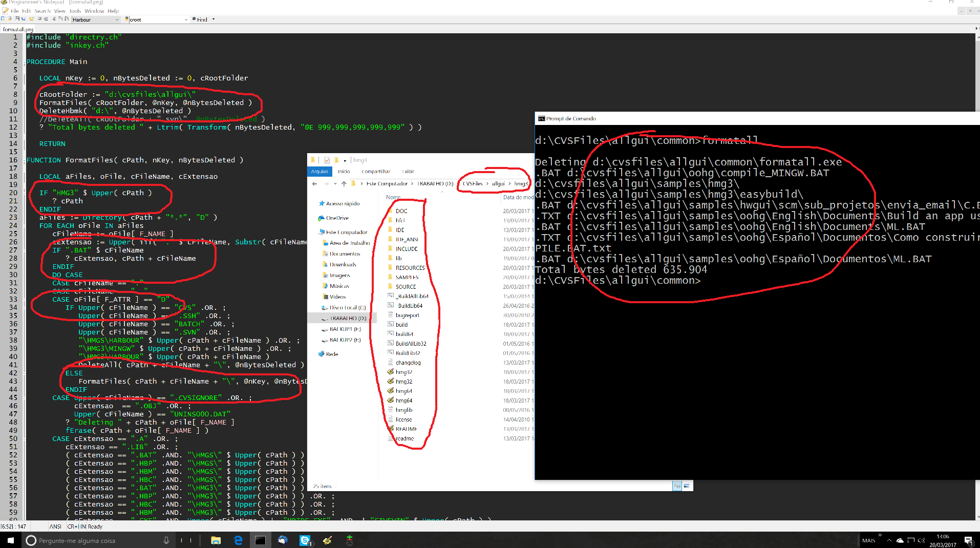Click the Cortana microphone icon
The width and height of the screenshot is (980, 548).
(x=166, y=540)
